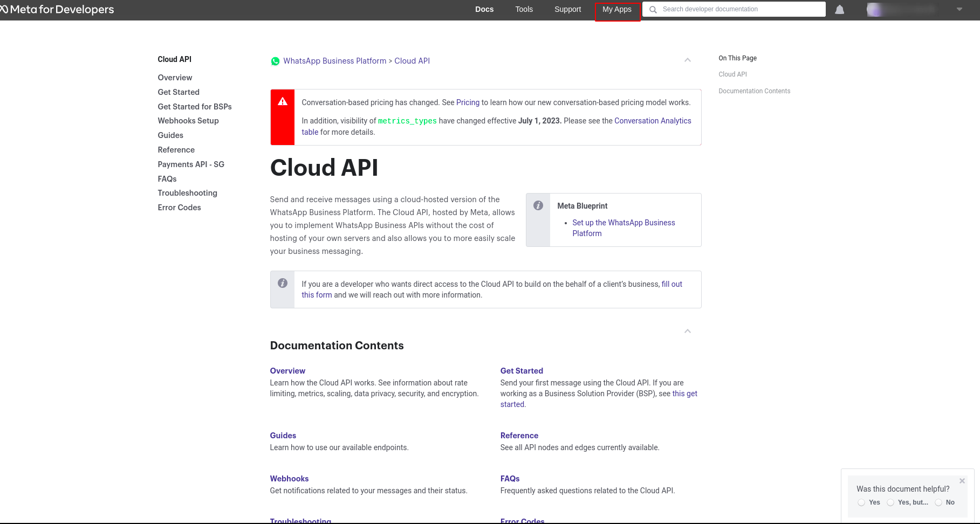Click the WhatsApp logo in the breadcrumb
Image resolution: width=980 pixels, height=524 pixels.
click(275, 61)
